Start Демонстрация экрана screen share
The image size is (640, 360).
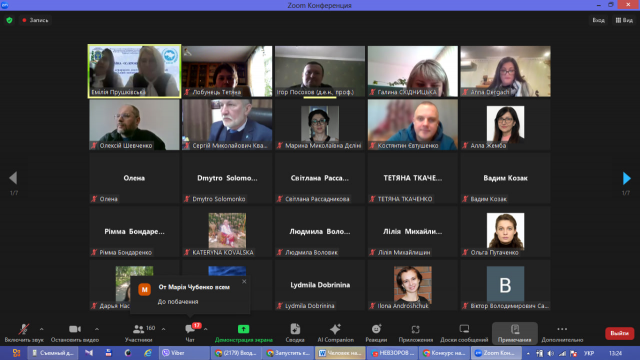coord(243,333)
